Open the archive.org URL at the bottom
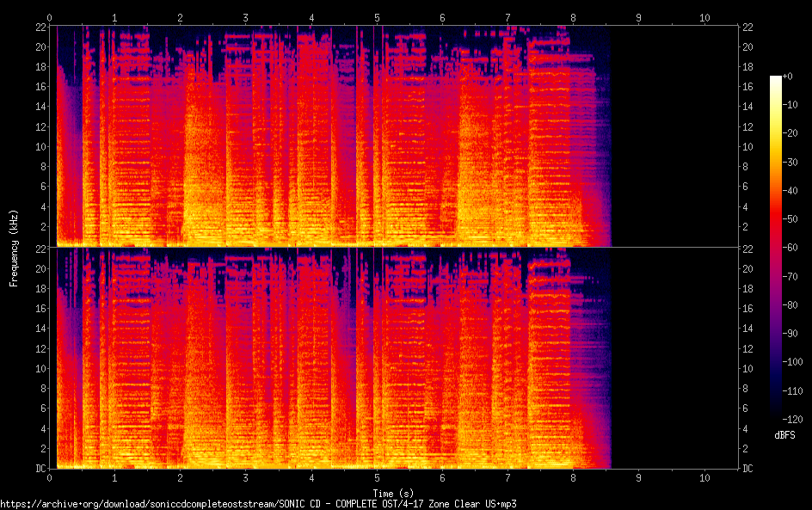The image size is (812, 510). pos(258,504)
